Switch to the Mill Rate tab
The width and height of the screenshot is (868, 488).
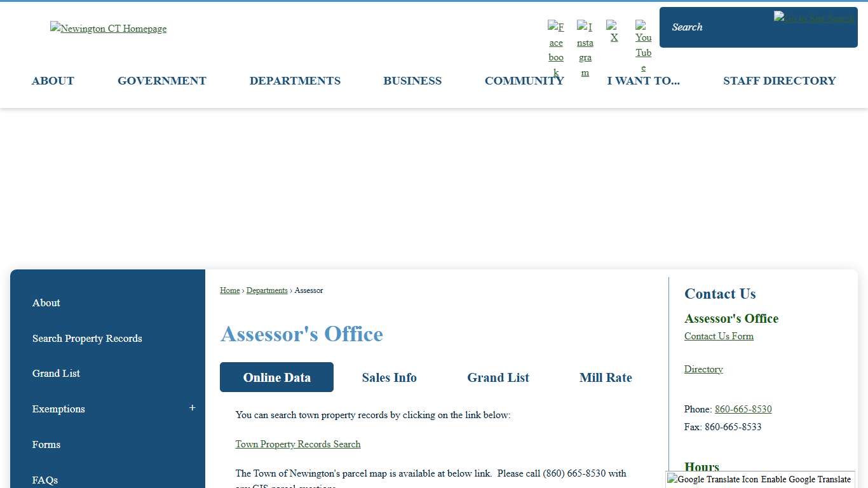(606, 377)
